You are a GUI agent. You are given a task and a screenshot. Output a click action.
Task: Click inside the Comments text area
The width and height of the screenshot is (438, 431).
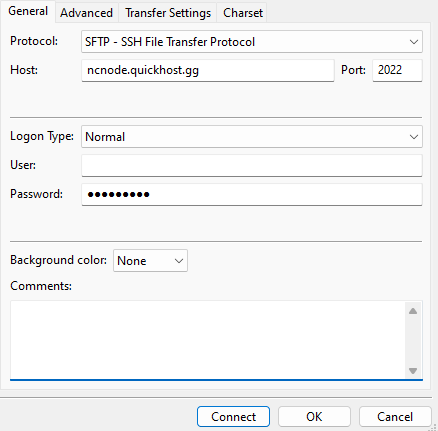pos(208,340)
